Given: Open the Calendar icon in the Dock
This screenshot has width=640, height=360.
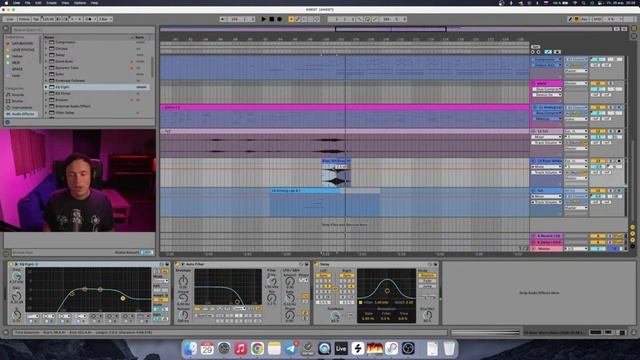Looking at the screenshot, I should tap(207, 349).
